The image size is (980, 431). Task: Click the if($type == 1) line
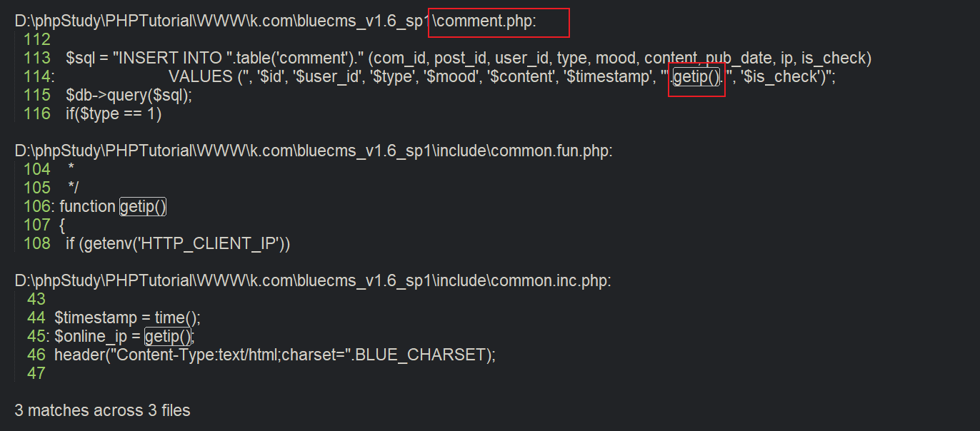click(x=114, y=114)
